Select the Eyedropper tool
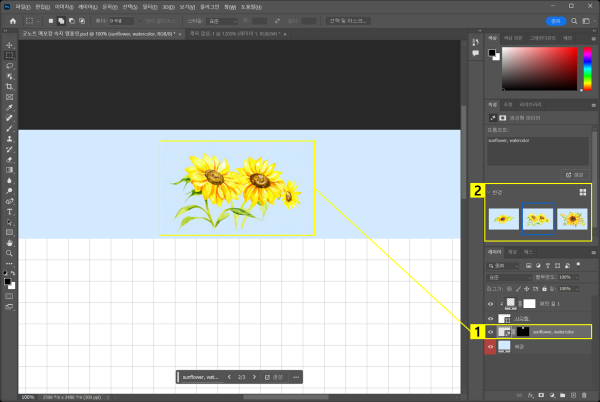This screenshot has width=600, height=402. [x=8, y=107]
